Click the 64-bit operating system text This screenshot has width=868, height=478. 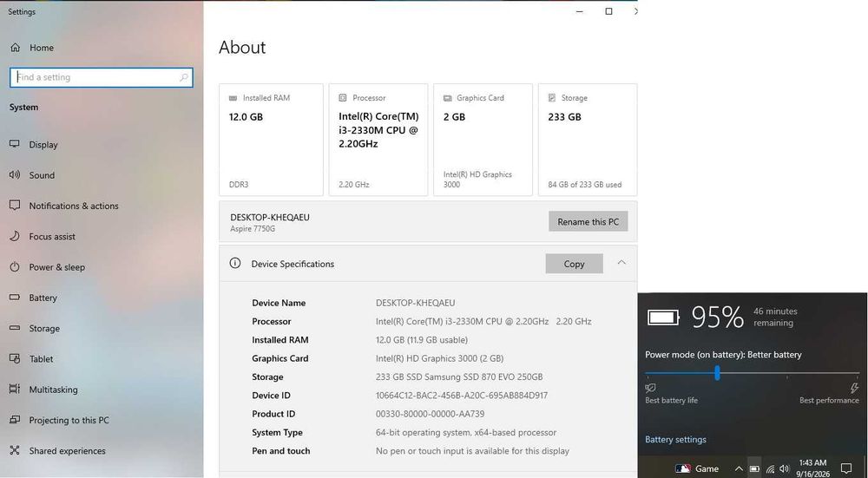tap(466, 433)
